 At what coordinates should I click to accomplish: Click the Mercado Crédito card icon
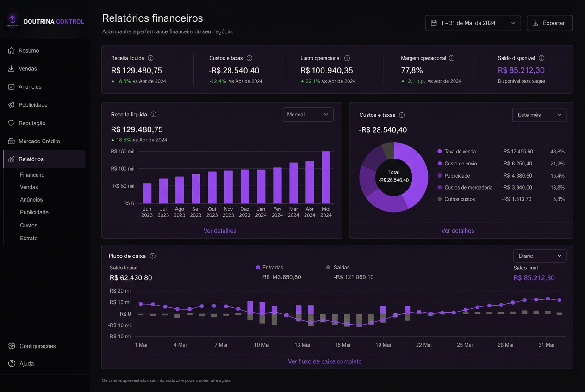pyautogui.click(x=12, y=141)
